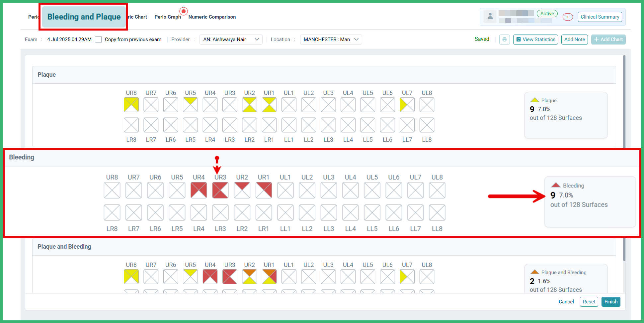This screenshot has height=323, width=644.
Task: Open the Clinical Summary
Action: click(x=600, y=17)
